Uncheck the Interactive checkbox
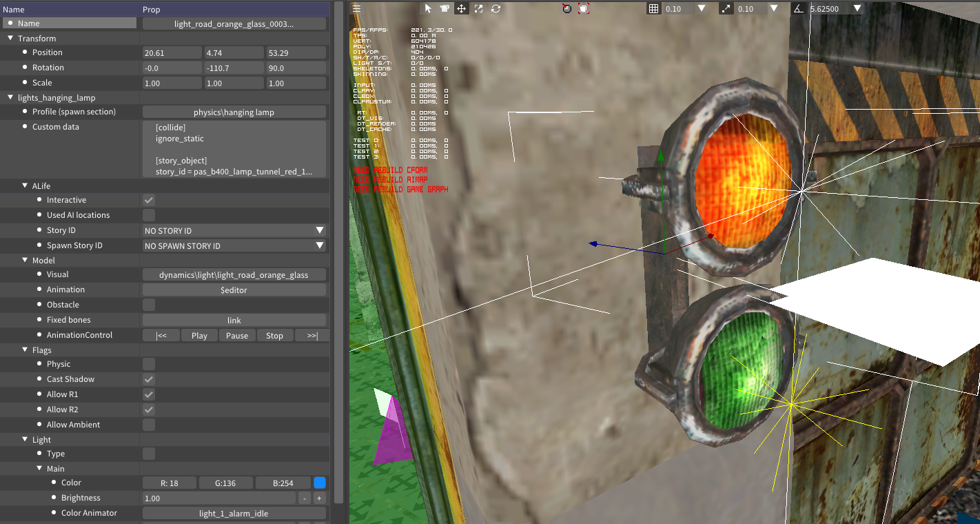The image size is (980, 524). [x=149, y=200]
